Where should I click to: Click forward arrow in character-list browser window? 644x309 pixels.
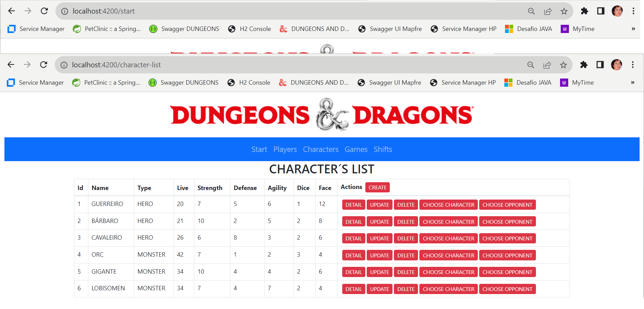(x=27, y=65)
